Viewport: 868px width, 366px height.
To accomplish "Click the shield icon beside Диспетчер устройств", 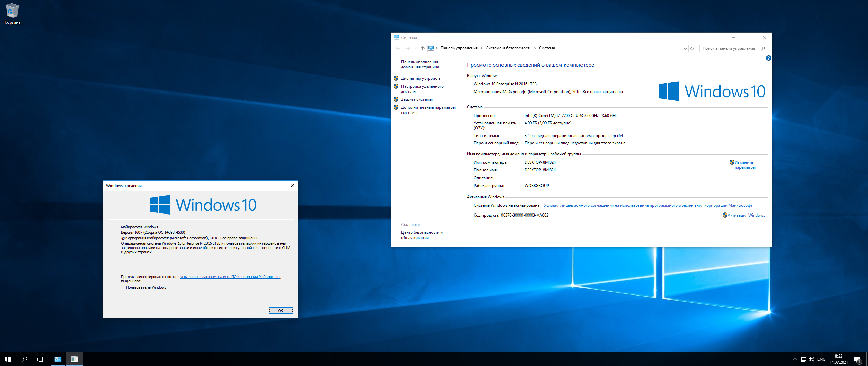I will (396, 78).
